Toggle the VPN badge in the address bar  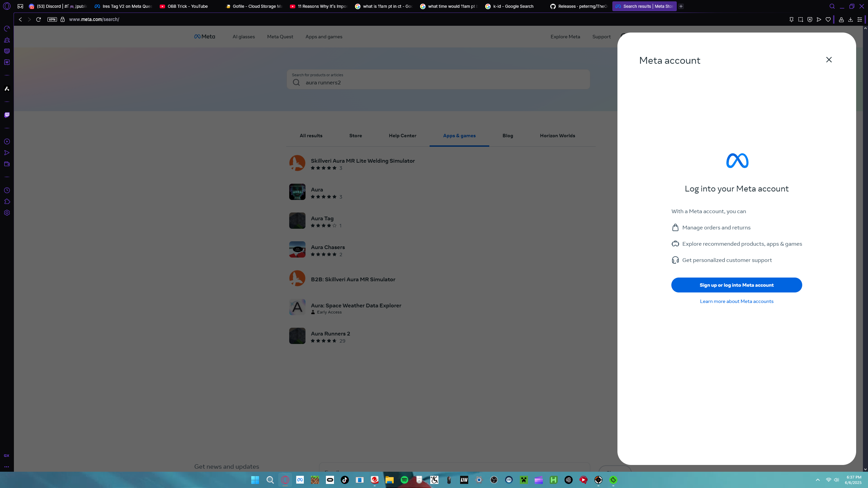52,20
